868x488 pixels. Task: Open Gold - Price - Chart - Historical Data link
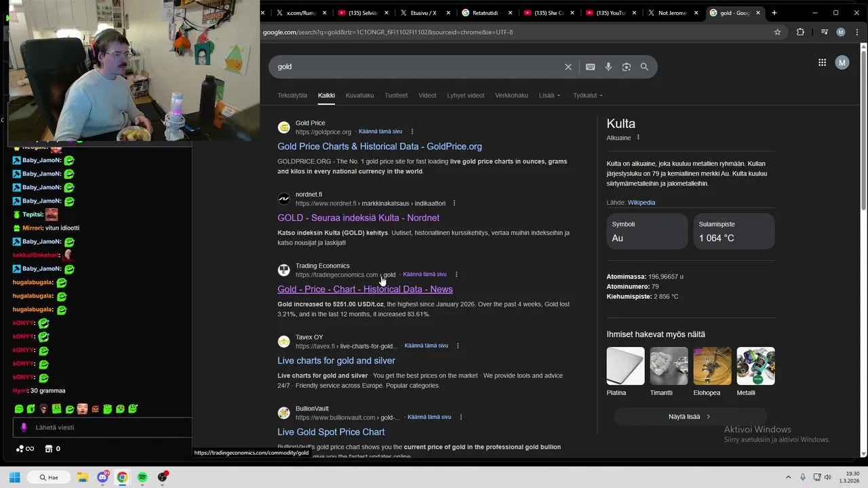(365, 289)
